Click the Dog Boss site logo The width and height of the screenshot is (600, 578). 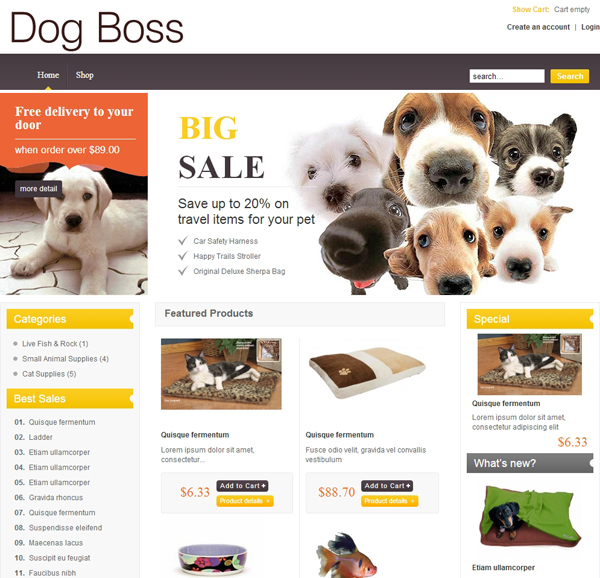(97, 29)
